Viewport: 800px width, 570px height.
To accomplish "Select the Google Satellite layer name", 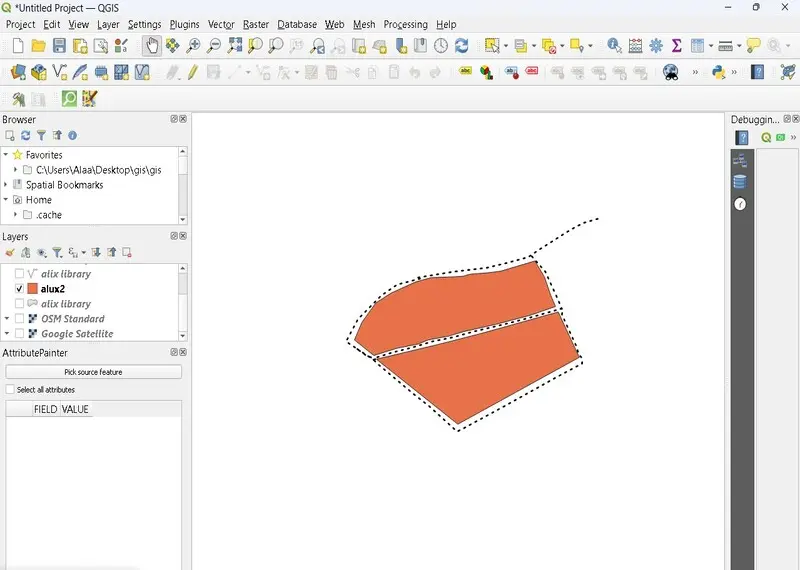I will click(x=77, y=334).
